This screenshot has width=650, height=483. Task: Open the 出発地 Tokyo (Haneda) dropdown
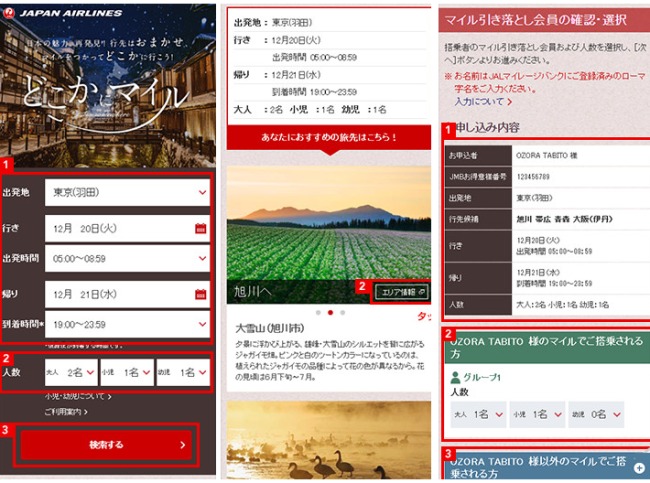(127, 193)
